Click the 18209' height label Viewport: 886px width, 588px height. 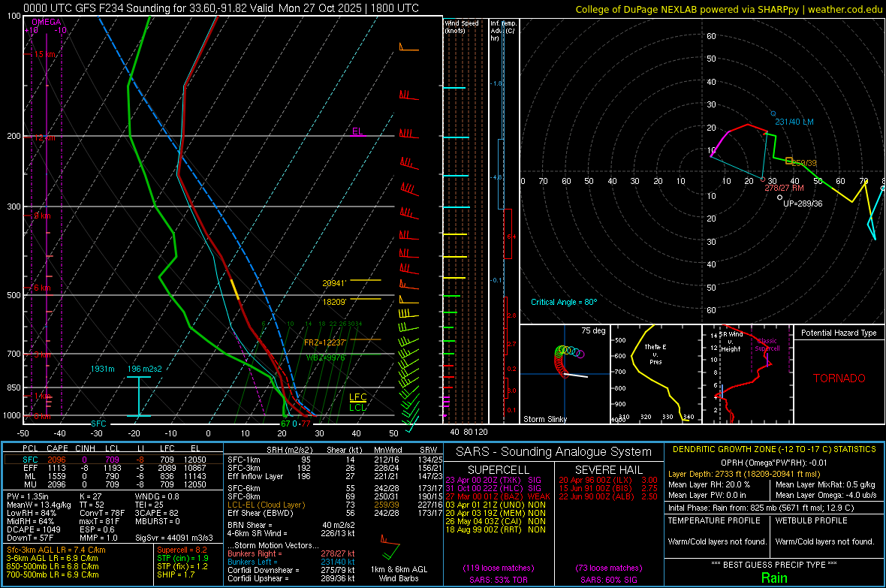334,302
